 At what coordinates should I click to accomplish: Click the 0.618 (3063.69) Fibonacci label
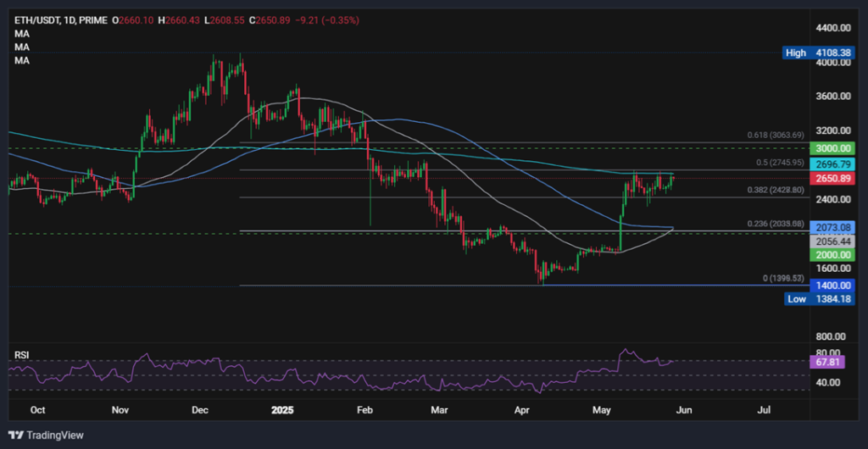[x=775, y=135]
